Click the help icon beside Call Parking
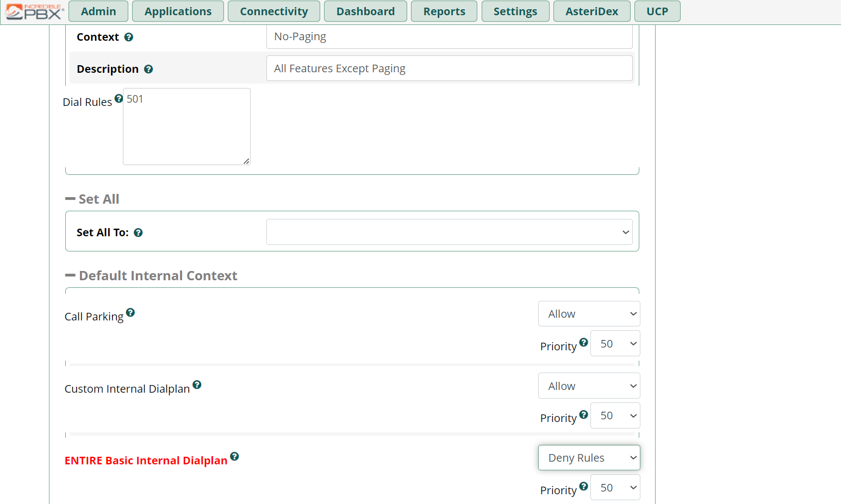This screenshot has height=504, width=841. [x=130, y=312]
